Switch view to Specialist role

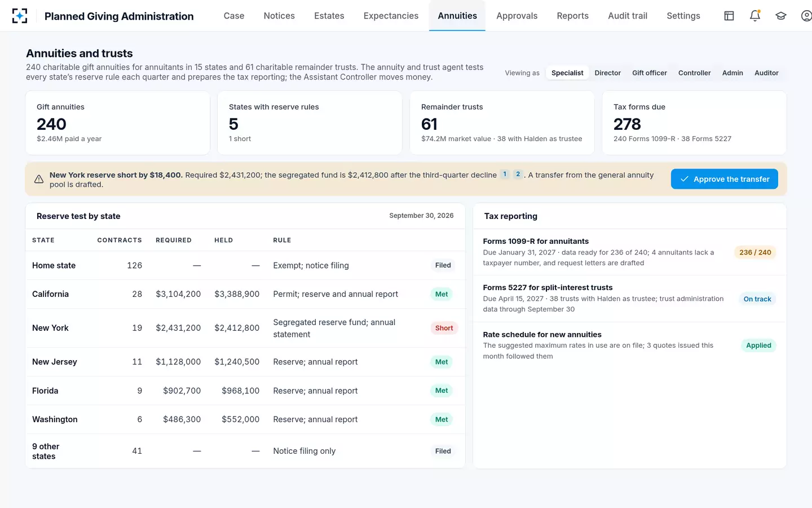coord(567,73)
